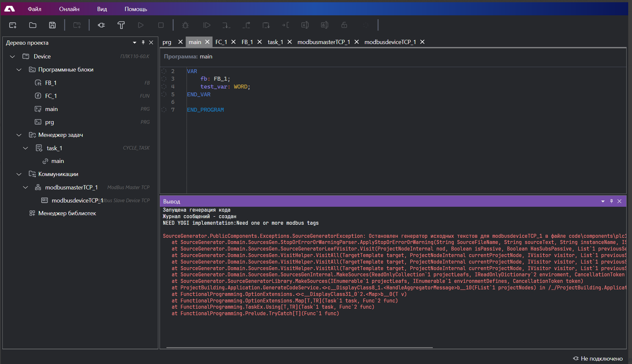
Task: Click the step over icon in toolbar
Action: coord(266,25)
